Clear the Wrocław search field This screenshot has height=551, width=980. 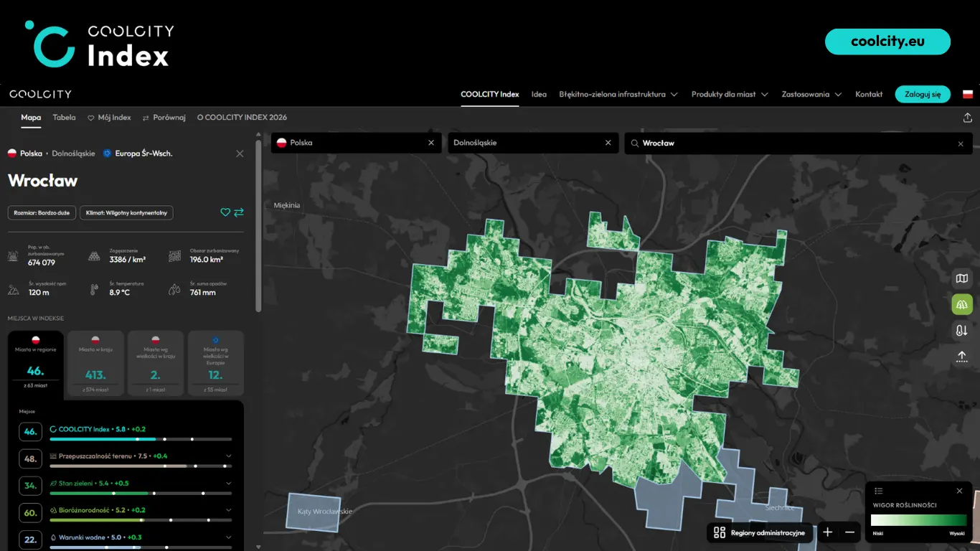click(961, 143)
